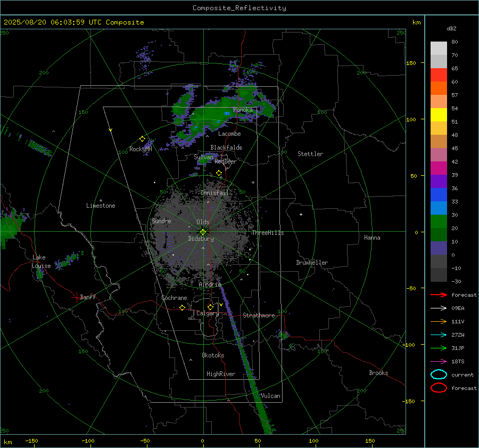Click the Blackfalds label

coord(226,148)
